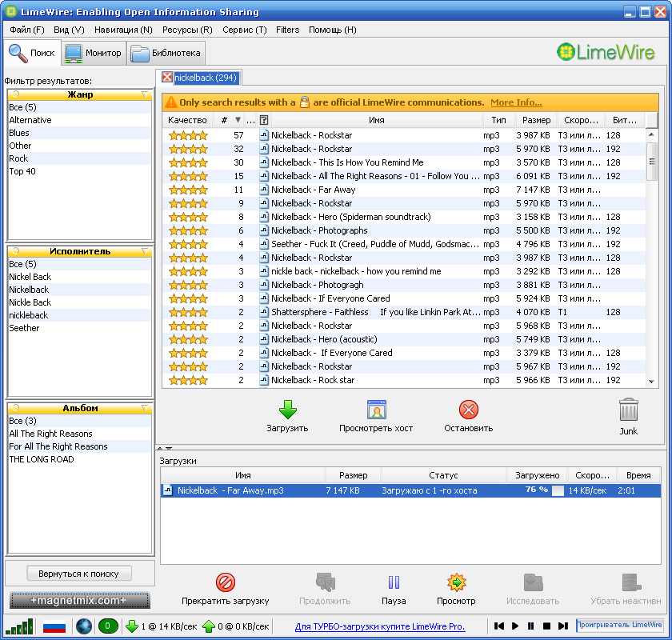This screenshot has height=640, width=672.
Task: Play the track in LimeWire player
Action: pos(515,626)
